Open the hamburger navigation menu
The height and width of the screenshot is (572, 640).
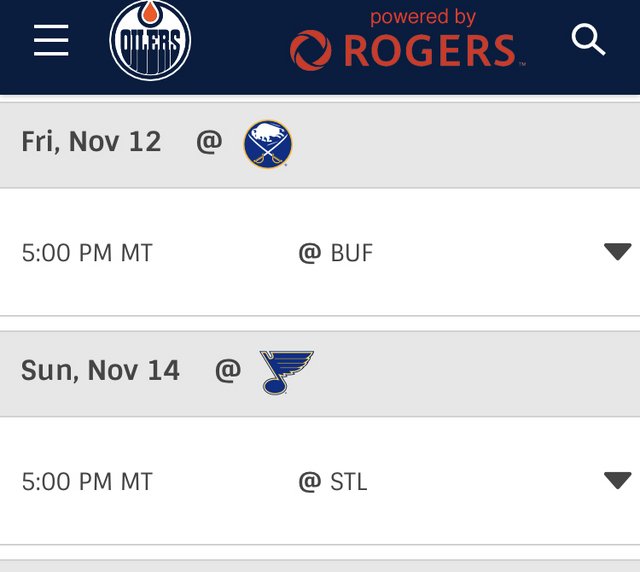click(51, 40)
